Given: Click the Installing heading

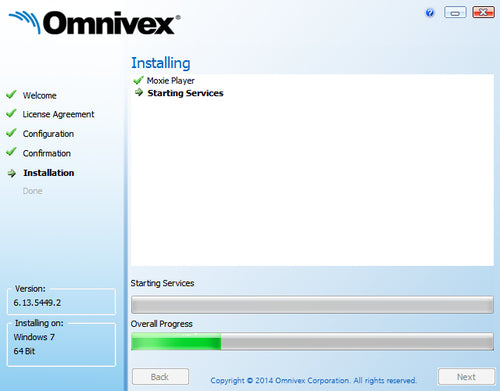Looking at the screenshot, I should (161, 63).
